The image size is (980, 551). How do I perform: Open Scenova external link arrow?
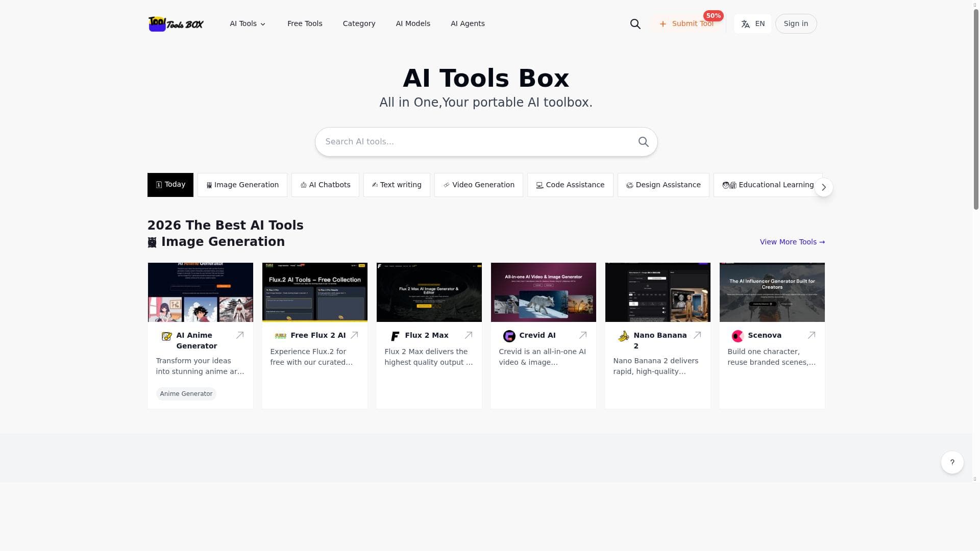811,335
